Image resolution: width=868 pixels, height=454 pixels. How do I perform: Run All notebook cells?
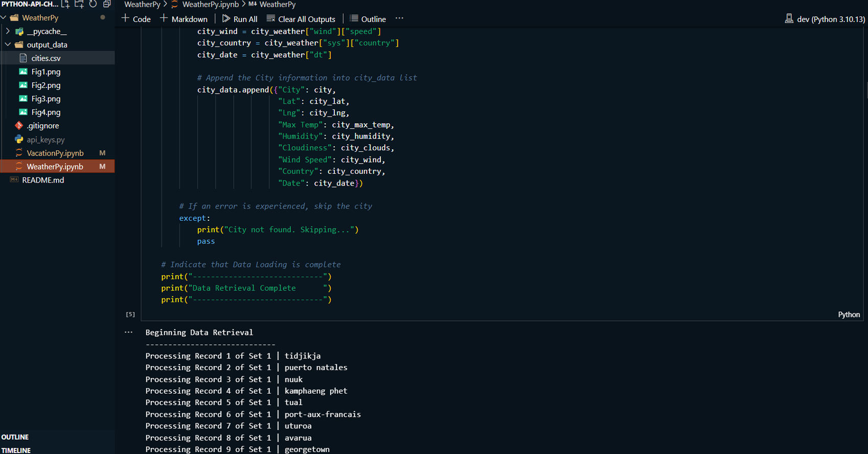point(240,19)
